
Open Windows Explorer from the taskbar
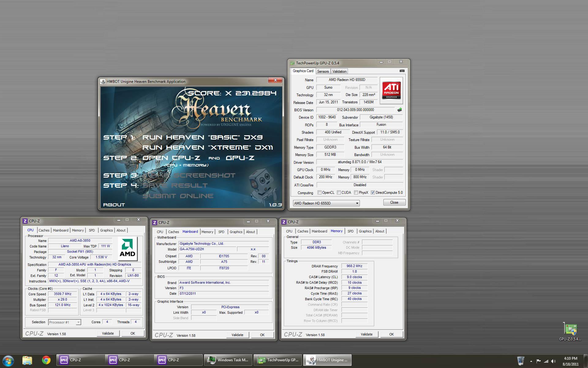tap(27, 360)
